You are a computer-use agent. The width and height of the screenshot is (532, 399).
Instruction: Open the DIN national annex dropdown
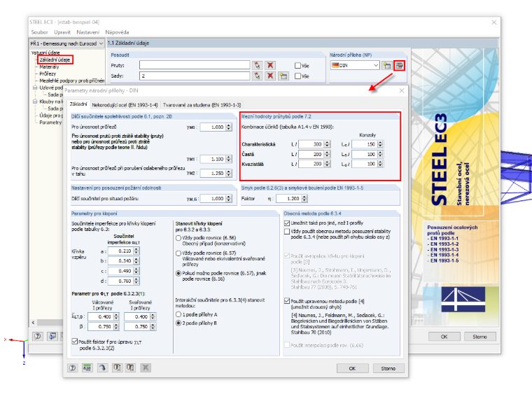[x=376, y=66]
